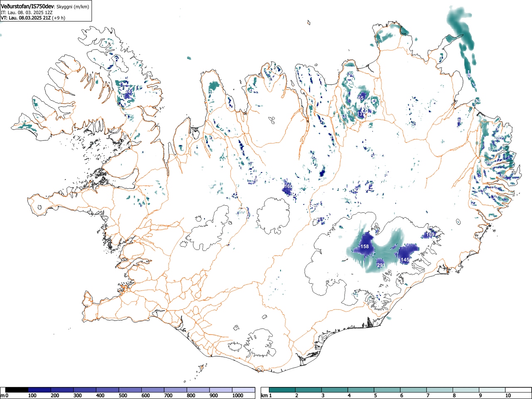This screenshot has width=532, height=399.
Task: Pick the 1–2 km dark teal swatch
Action: tap(282, 390)
